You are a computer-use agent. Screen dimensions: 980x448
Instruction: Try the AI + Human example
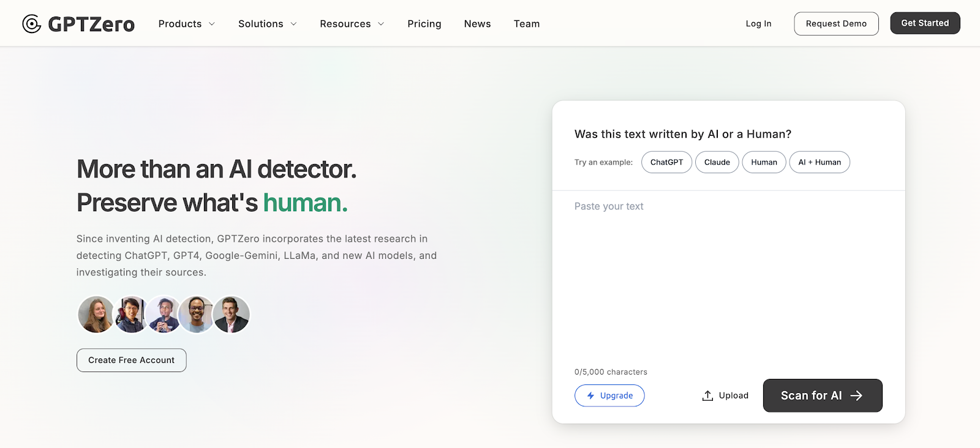[x=820, y=162]
